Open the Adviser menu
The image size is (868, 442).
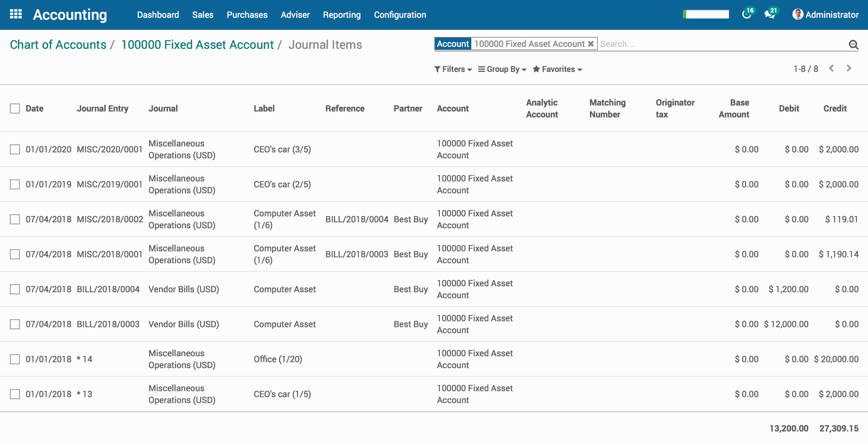click(x=295, y=15)
